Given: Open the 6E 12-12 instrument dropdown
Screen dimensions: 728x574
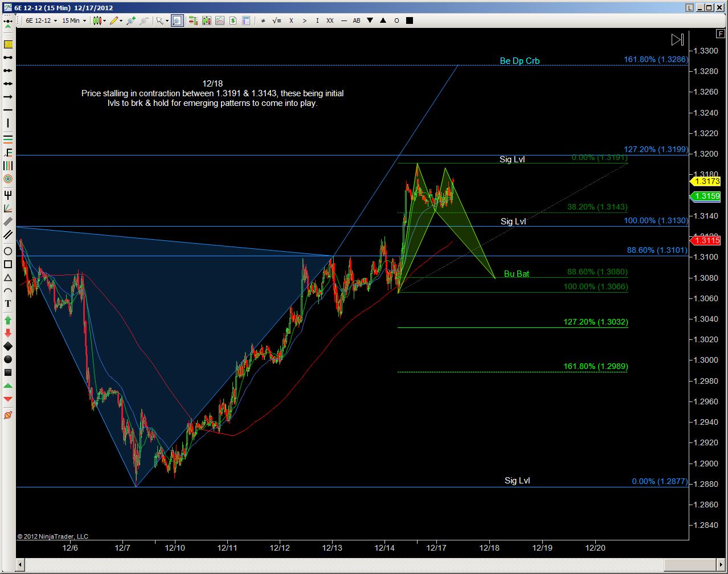Looking at the screenshot, I should [41, 20].
